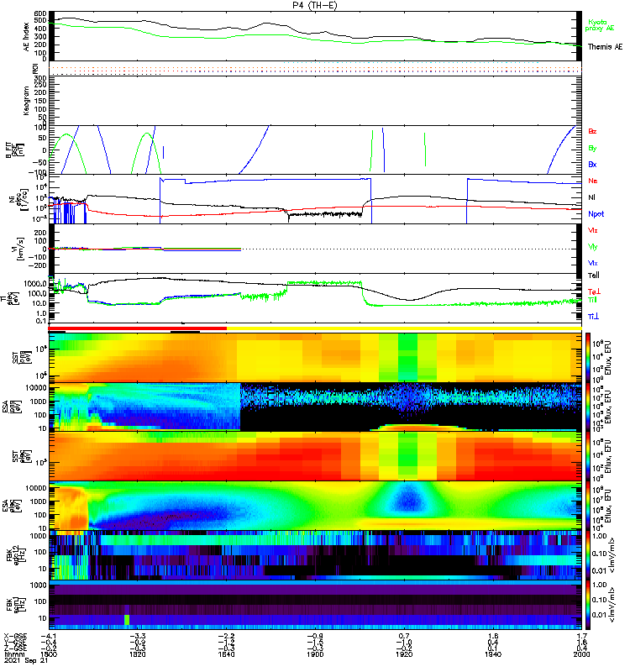This screenshot has height=672, width=630.
Task: Click the blue perpendicular Ti legend label
Action: tap(593, 317)
